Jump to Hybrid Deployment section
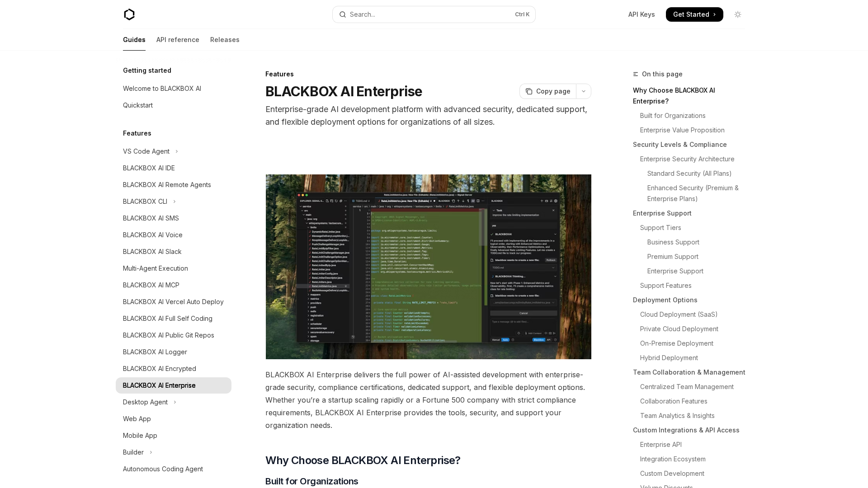This screenshot has height=488, width=868. 669,358
